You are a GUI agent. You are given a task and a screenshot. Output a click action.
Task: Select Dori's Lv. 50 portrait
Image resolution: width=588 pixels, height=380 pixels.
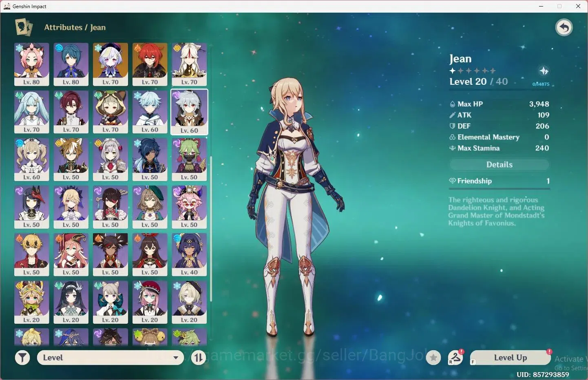pos(189,207)
